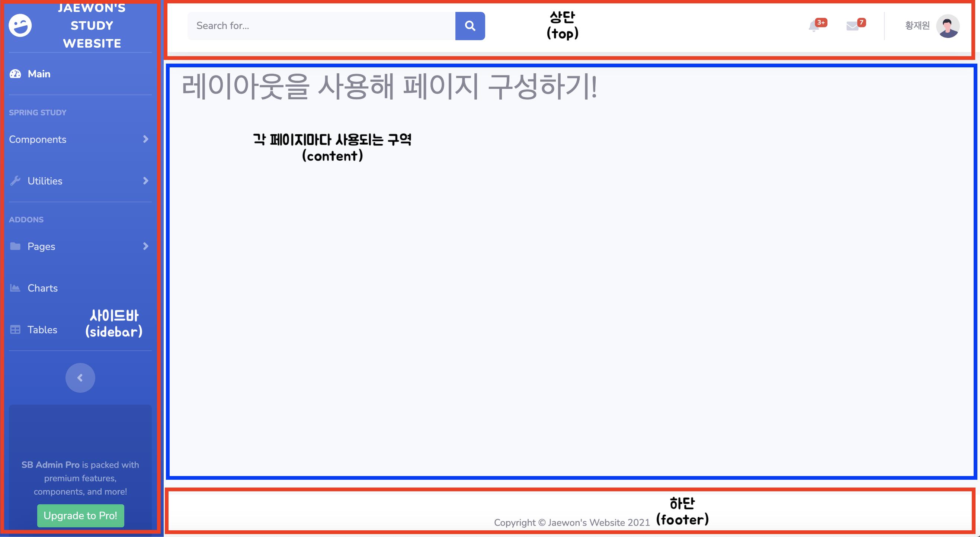
Task: Click the magnifying glass search button
Action: pyautogui.click(x=470, y=26)
